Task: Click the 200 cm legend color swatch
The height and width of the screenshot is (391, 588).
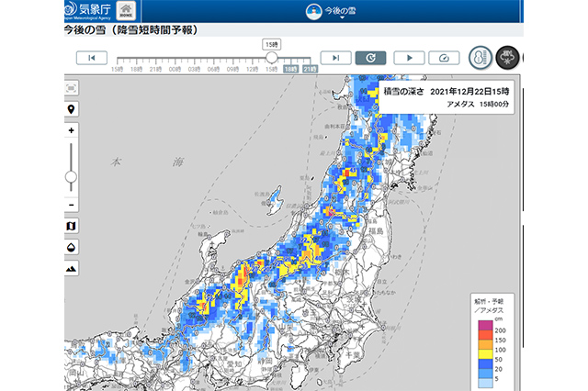Action: click(x=488, y=330)
